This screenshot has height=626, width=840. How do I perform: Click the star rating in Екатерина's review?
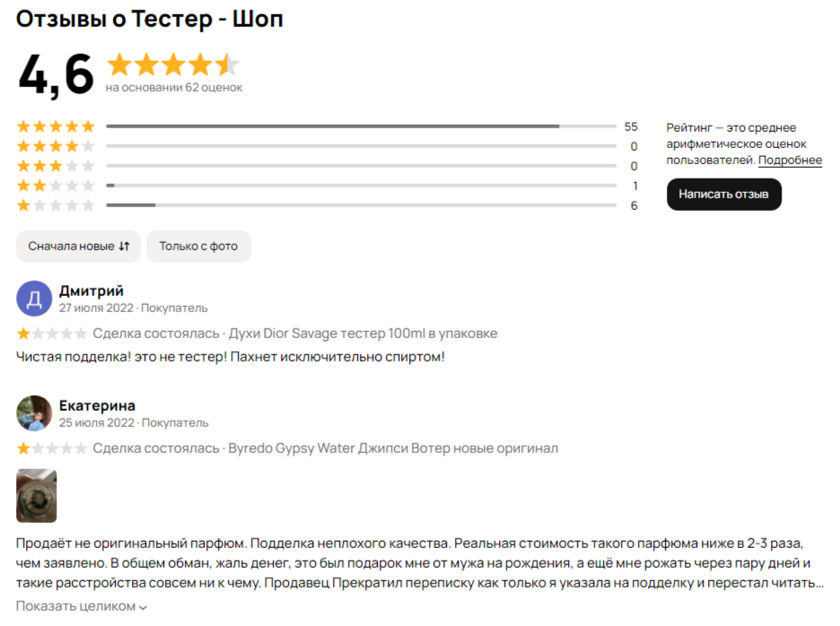52,448
